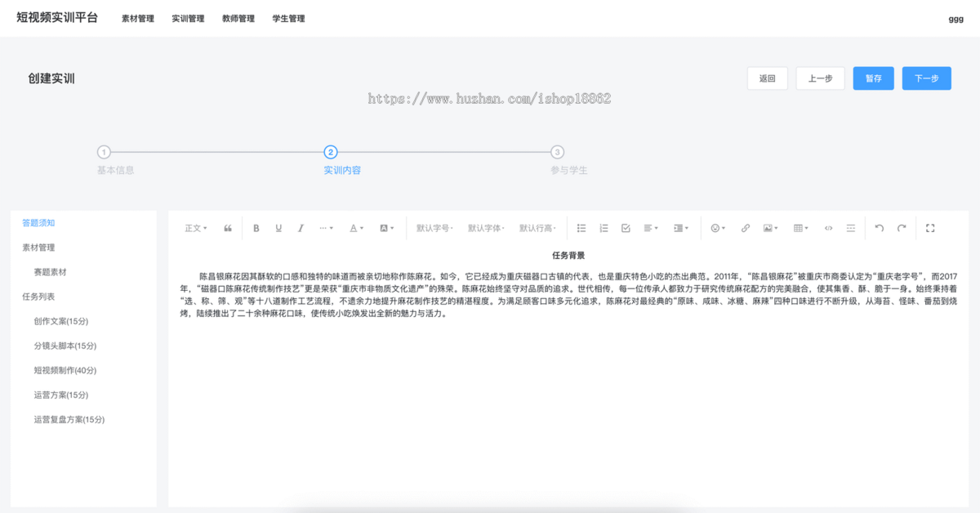Viewport: 980px width, 513px height.
Task: Toggle italic formatting
Action: pyautogui.click(x=301, y=228)
